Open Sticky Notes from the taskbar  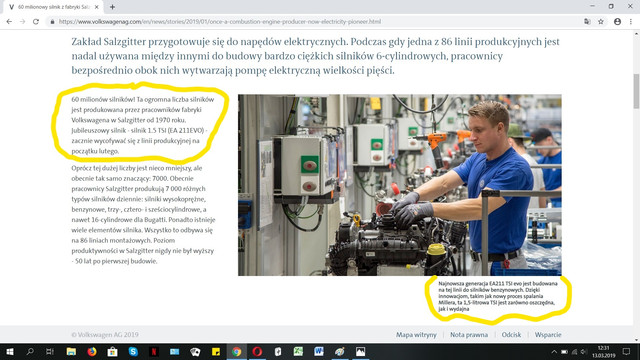click(x=216, y=351)
